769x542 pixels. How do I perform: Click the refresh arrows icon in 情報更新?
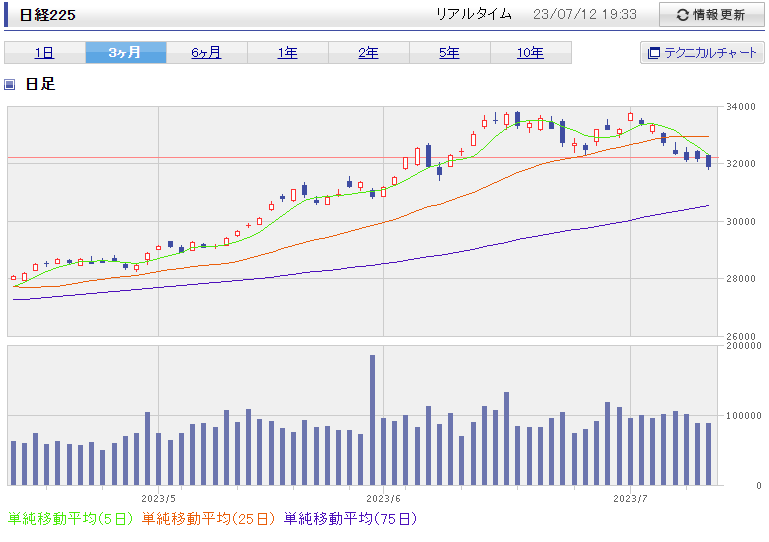pos(683,15)
